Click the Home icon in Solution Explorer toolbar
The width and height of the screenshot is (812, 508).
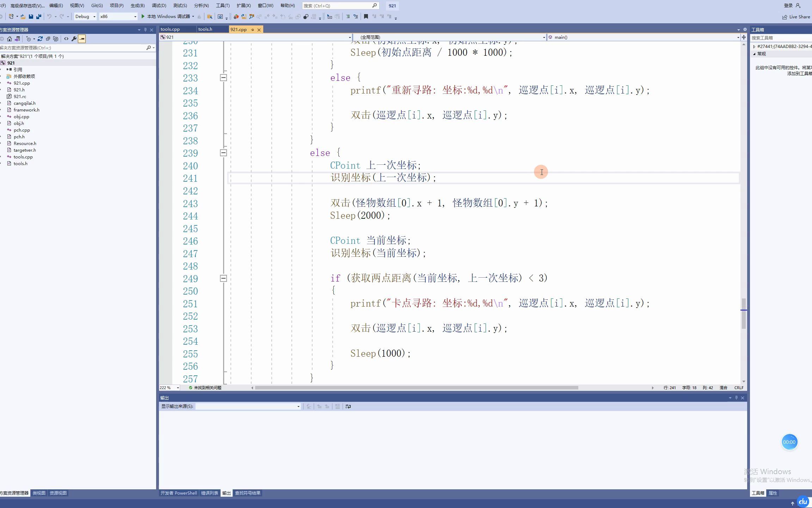pos(10,39)
